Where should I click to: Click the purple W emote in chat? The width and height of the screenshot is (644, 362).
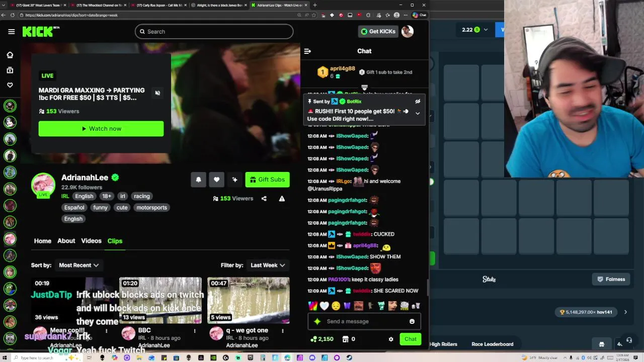coord(347,306)
